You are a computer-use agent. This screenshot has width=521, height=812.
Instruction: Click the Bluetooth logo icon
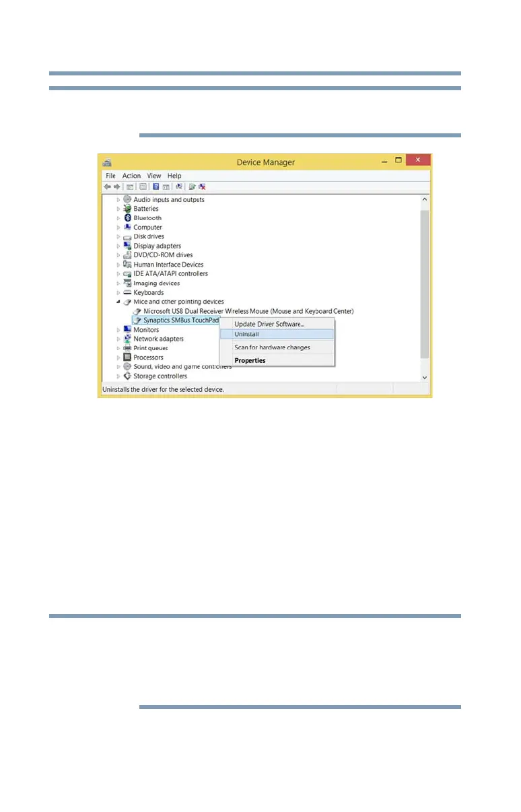tap(127, 218)
